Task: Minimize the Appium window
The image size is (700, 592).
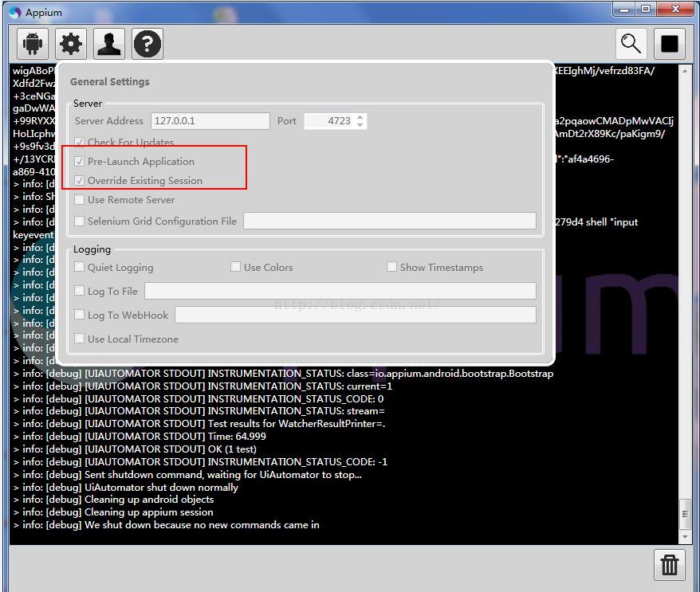Action: [x=624, y=9]
